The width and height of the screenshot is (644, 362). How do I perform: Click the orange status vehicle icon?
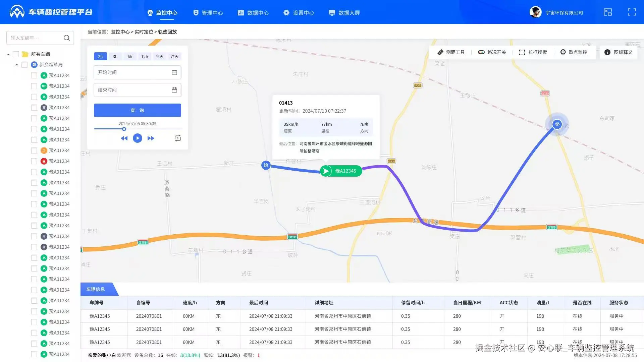pyautogui.click(x=44, y=150)
